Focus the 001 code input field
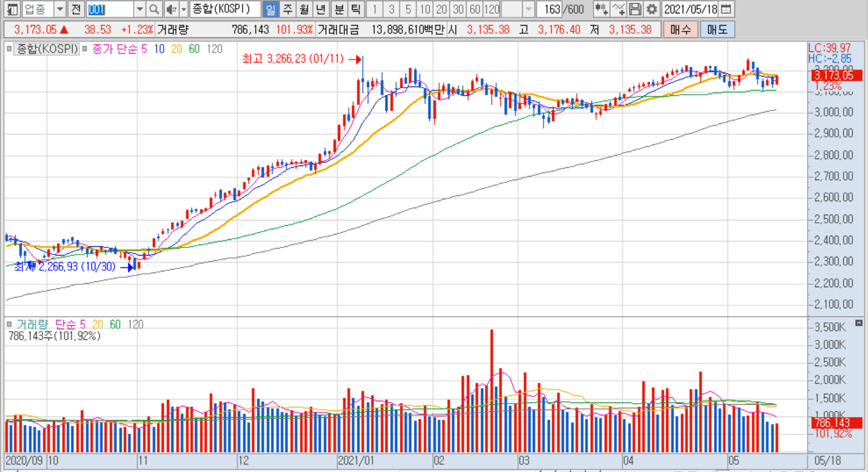The height and width of the screenshot is (472, 868). pos(109,9)
